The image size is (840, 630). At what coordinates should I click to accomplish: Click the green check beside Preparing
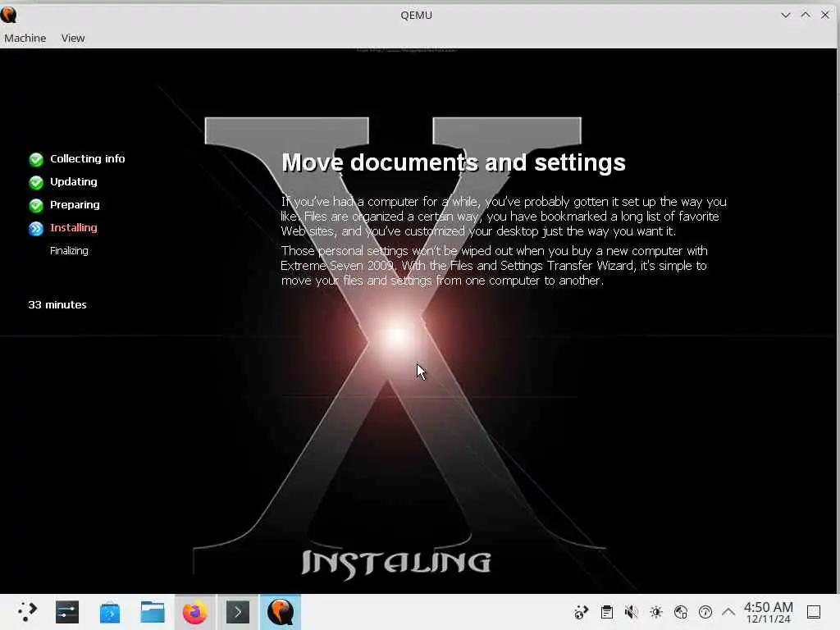coord(36,205)
